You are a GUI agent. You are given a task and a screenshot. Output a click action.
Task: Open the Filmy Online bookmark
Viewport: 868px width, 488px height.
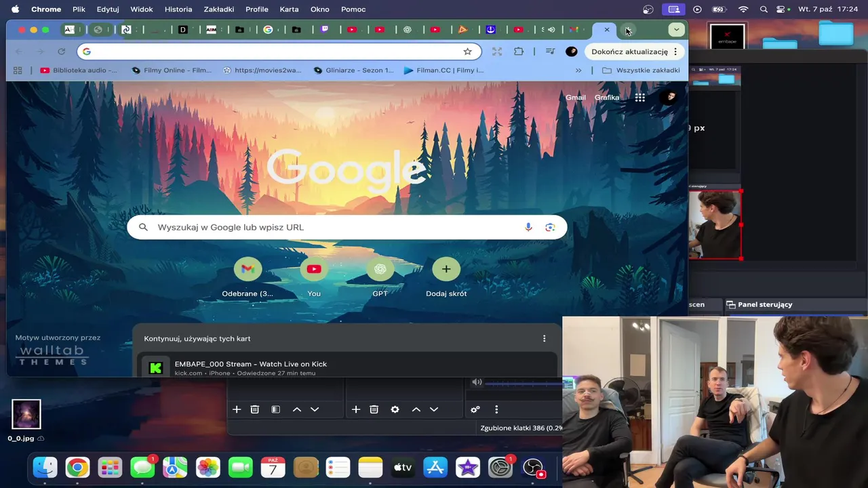(172, 70)
